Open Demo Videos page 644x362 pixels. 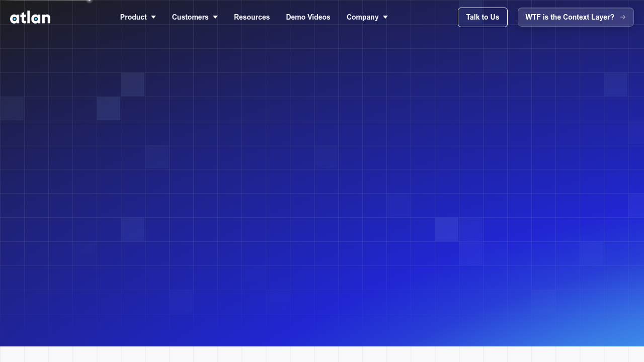pos(308,17)
